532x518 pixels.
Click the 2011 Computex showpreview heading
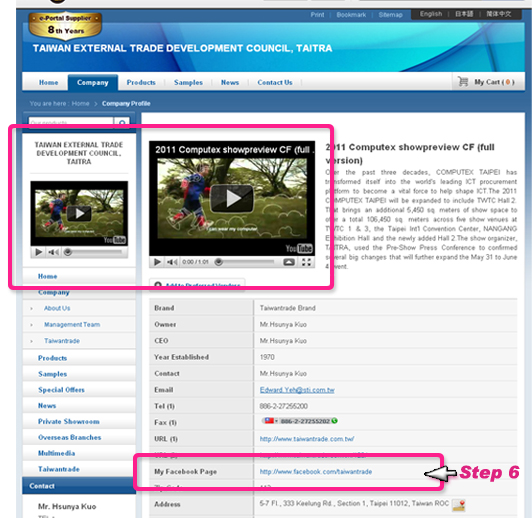point(410,153)
